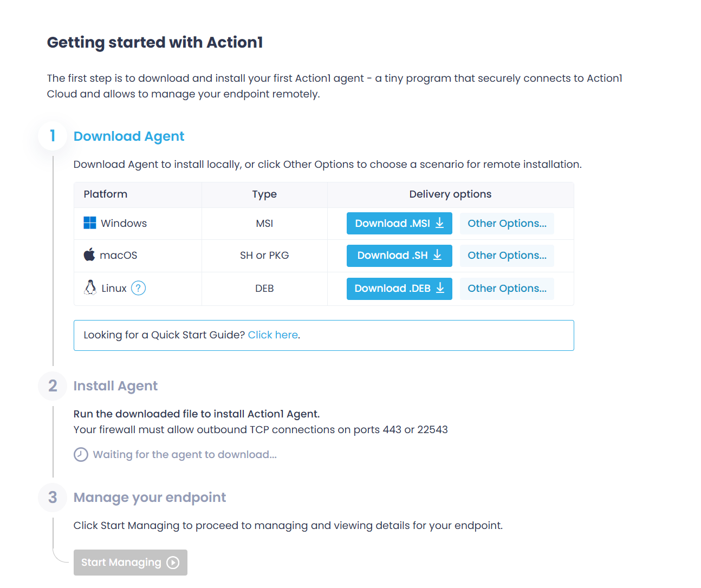Open the Quick Start Guide link
The height and width of the screenshot is (588, 701).
[x=272, y=335]
